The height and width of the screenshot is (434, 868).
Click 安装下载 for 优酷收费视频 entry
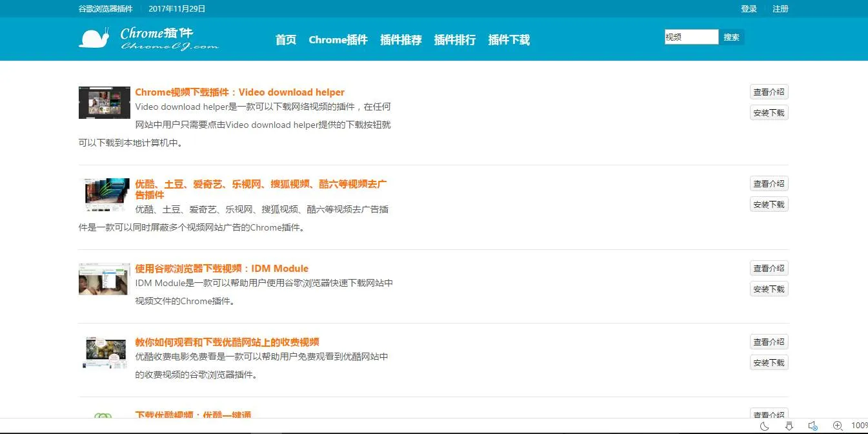point(769,363)
